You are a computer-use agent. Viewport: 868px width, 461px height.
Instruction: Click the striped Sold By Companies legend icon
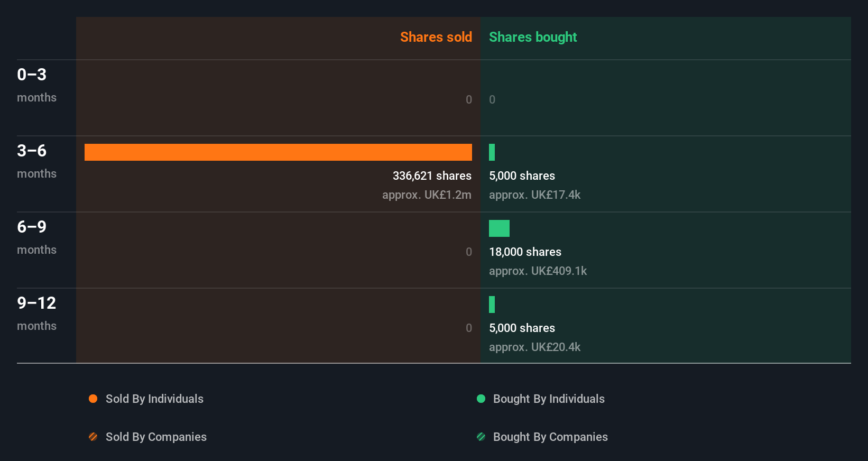pyautogui.click(x=93, y=437)
